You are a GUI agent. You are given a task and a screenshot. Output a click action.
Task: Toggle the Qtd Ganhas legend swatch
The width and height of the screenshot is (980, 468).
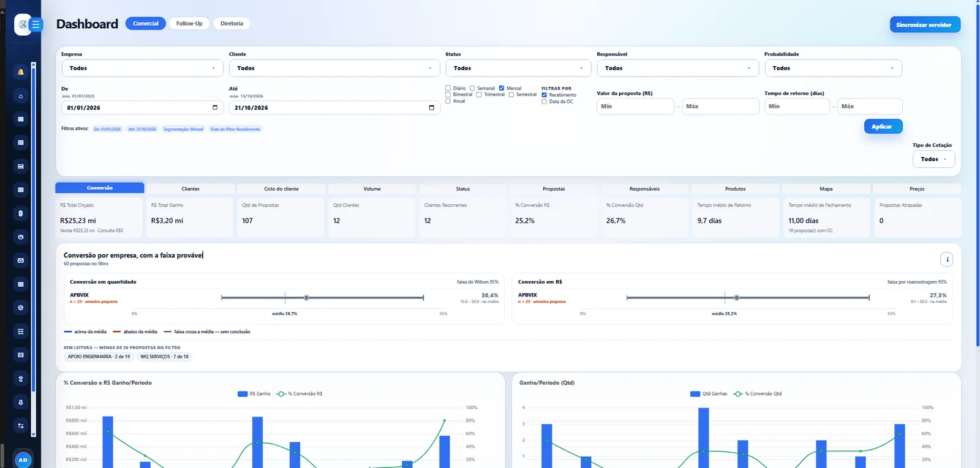tap(695, 394)
